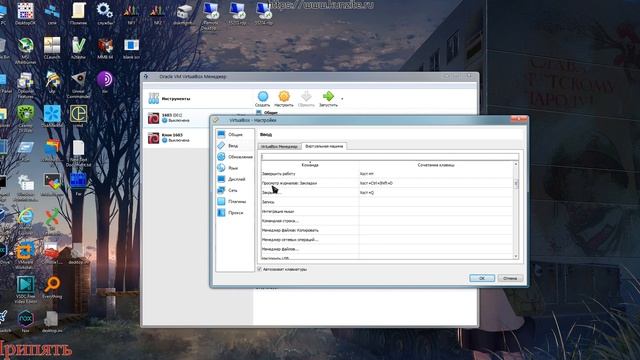
Task: Open the Сеть section in settings sidebar
Action: click(234, 190)
